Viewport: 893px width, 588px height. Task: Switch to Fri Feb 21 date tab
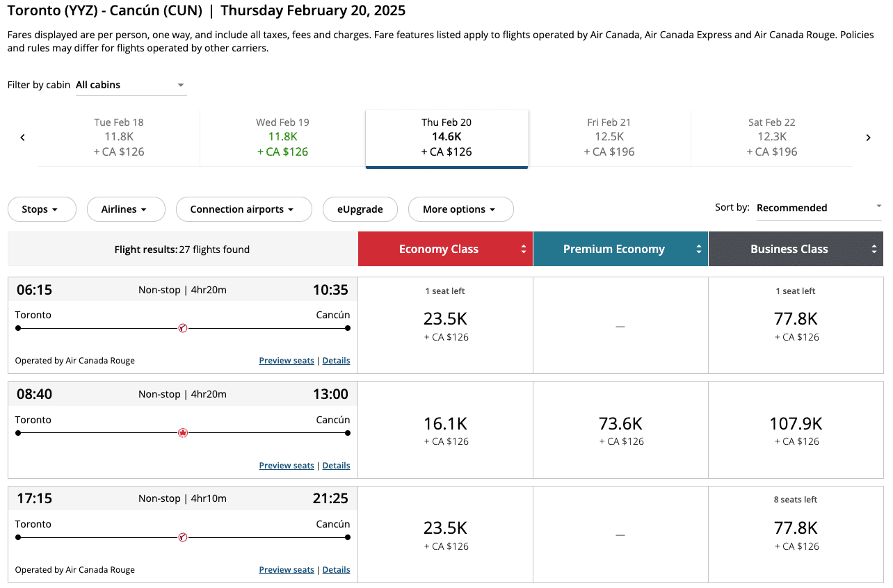pos(609,138)
